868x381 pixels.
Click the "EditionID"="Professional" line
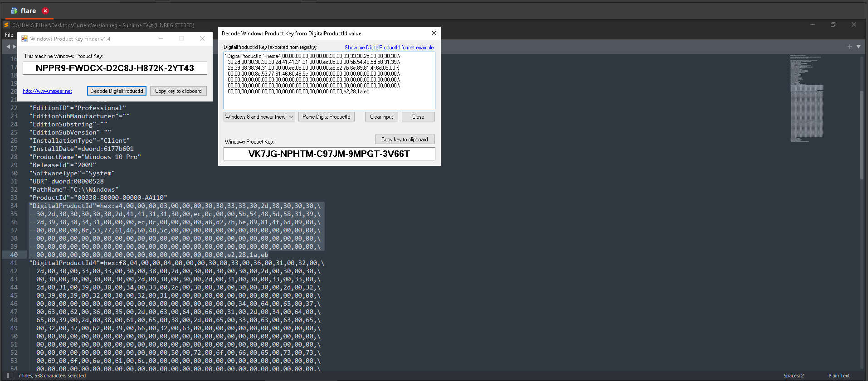(78, 108)
